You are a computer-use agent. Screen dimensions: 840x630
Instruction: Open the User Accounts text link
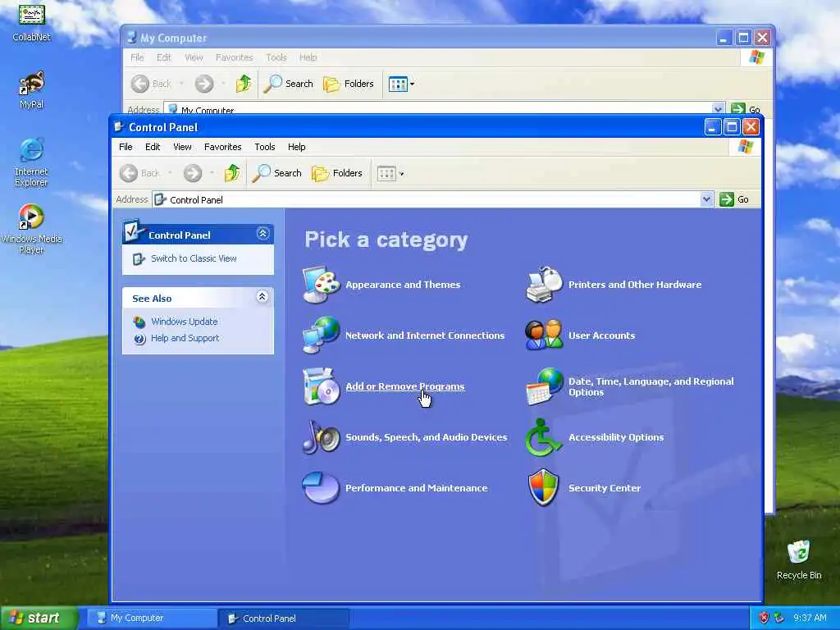coord(601,336)
